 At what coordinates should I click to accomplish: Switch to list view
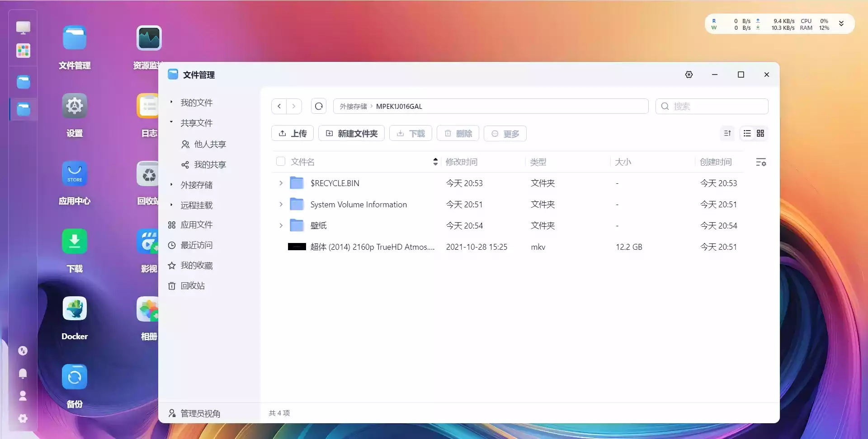747,134
